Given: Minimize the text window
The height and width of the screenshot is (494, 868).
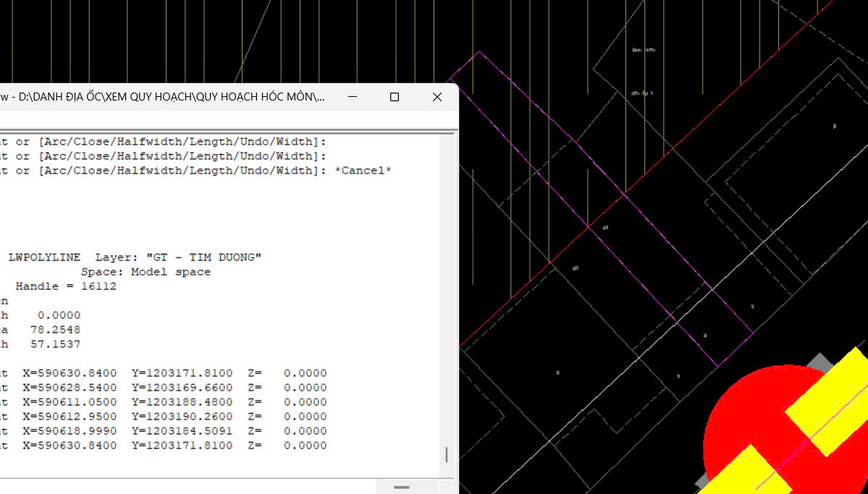Looking at the screenshot, I should pos(352,98).
